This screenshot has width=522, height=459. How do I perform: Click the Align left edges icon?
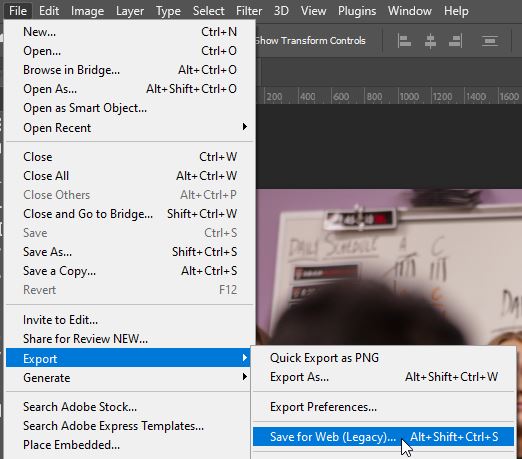coord(404,41)
